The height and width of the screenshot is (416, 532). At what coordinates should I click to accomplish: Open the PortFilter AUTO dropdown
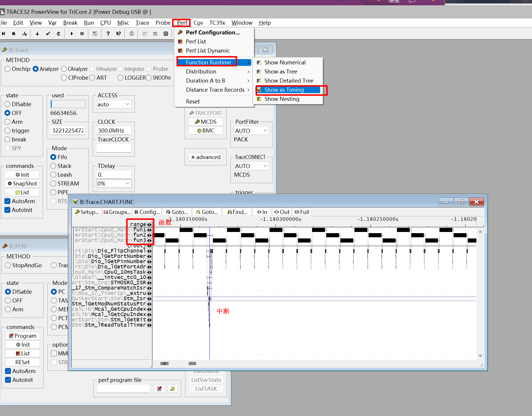click(x=251, y=131)
